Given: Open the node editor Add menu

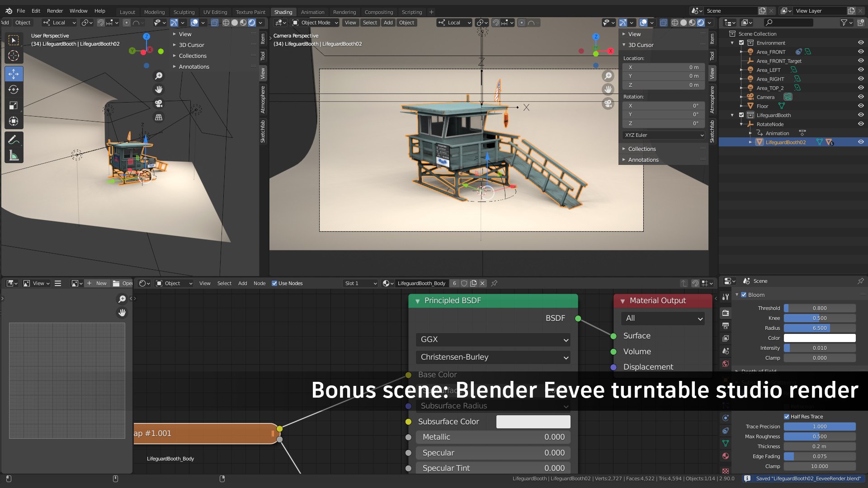Looking at the screenshot, I should (x=242, y=283).
